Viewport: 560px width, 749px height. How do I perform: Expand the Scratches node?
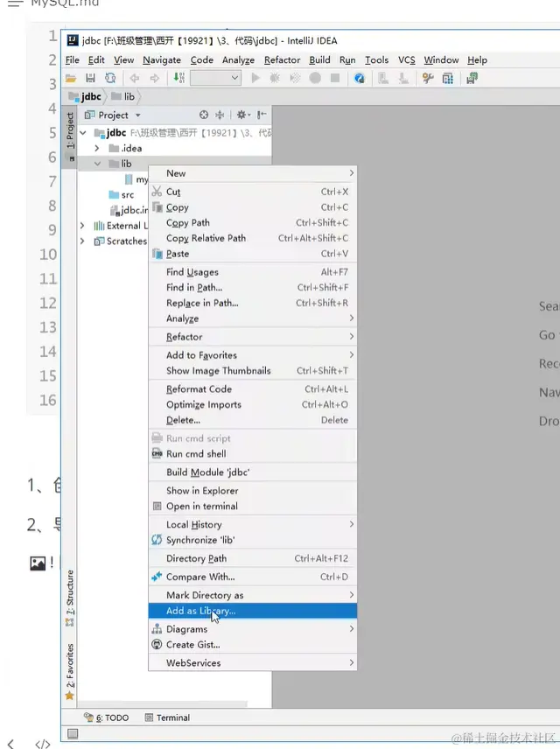pos(82,241)
